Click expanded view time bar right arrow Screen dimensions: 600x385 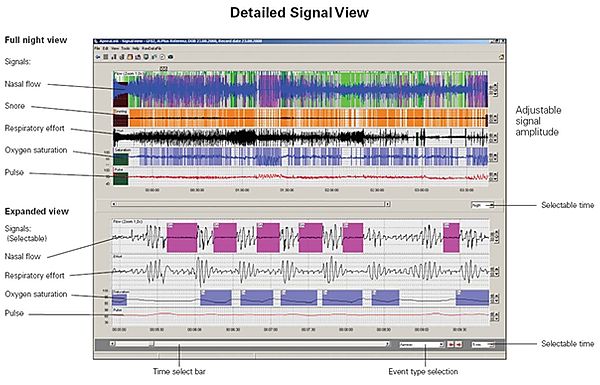[387, 344]
